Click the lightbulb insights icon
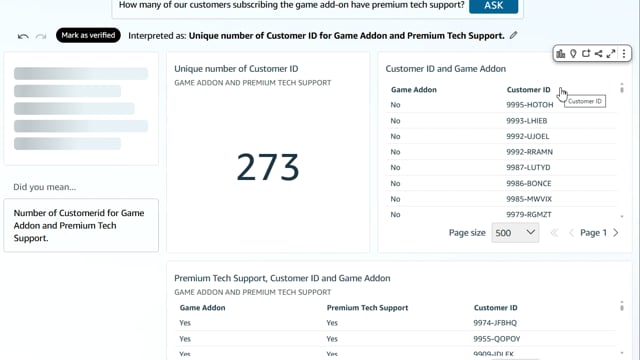 [573, 53]
